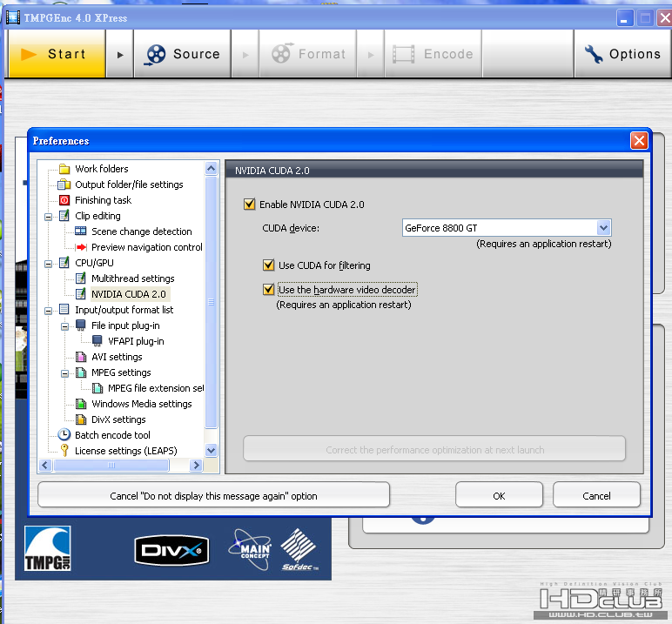This screenshot has width=672, height=624.
Task: Click tree scrollbar up arrow
Action: click(x=211, y=169)
